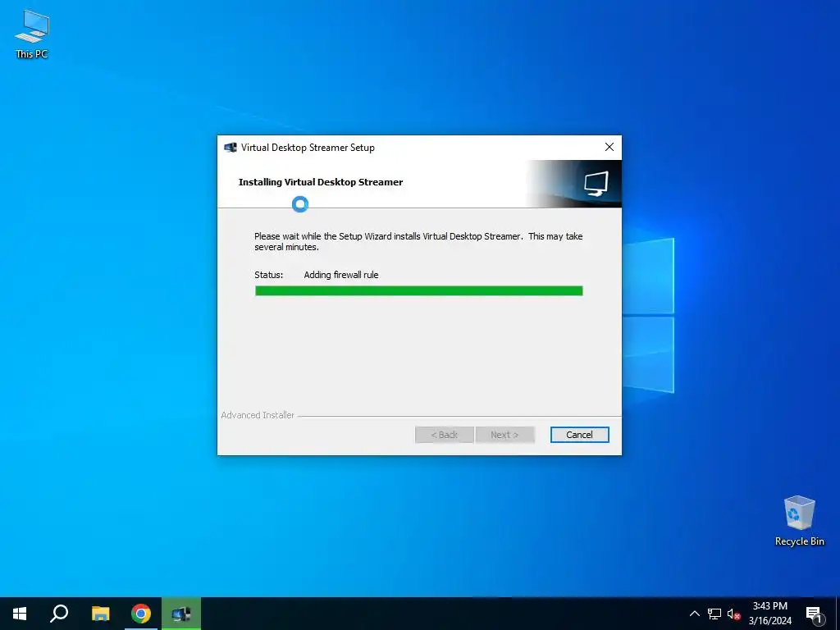Open taskbar Search
Viewport: 840px width, 630px height.
click(x=59, y=614)
